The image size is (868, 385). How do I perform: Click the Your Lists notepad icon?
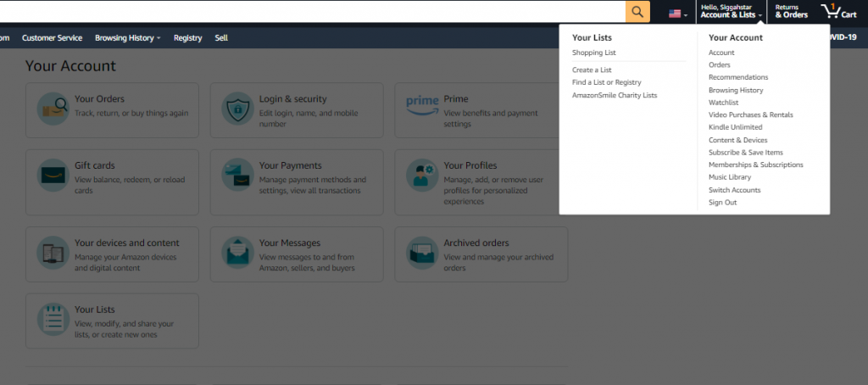(53, 319)
